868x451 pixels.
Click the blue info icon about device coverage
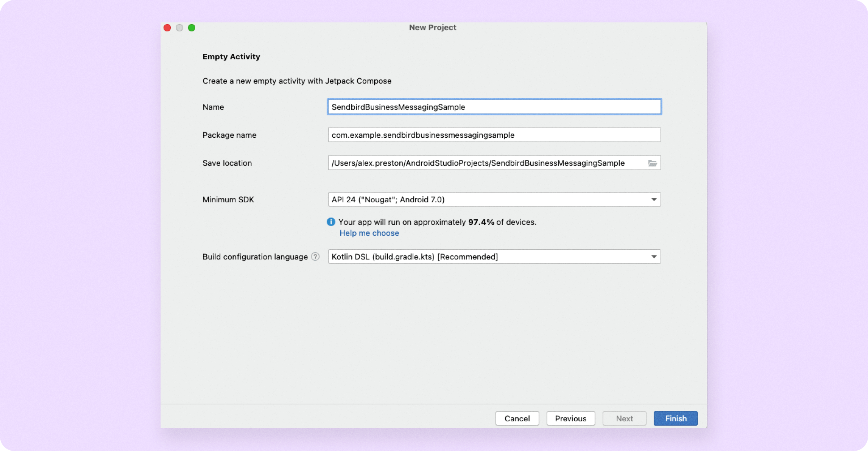pos(331,222)
